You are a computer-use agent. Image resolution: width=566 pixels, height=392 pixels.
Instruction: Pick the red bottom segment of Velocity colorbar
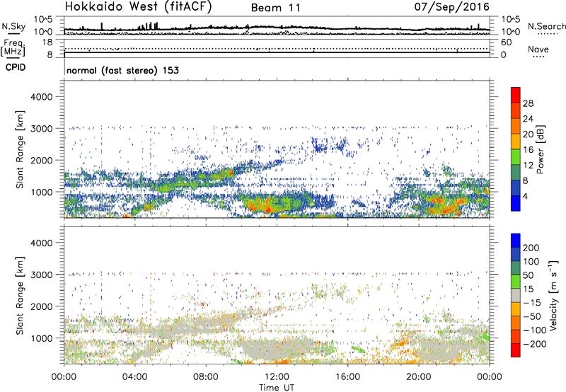coord(516,350)
